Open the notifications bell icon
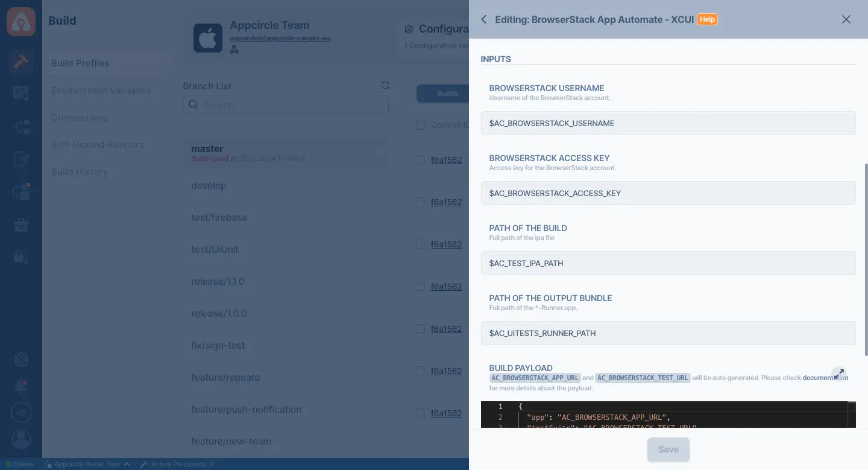This screenshot has width=868, height=470. coord(21,386)
